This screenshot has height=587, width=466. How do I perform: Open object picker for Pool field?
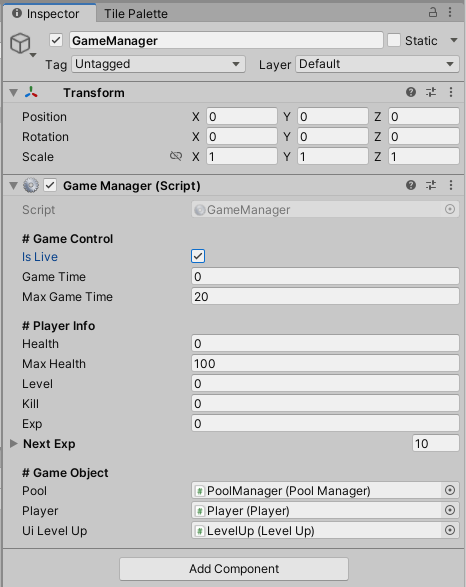click(450, 490)
